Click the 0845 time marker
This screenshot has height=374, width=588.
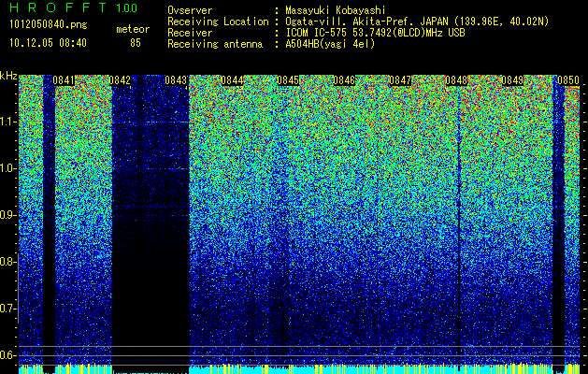click(288, 80)
